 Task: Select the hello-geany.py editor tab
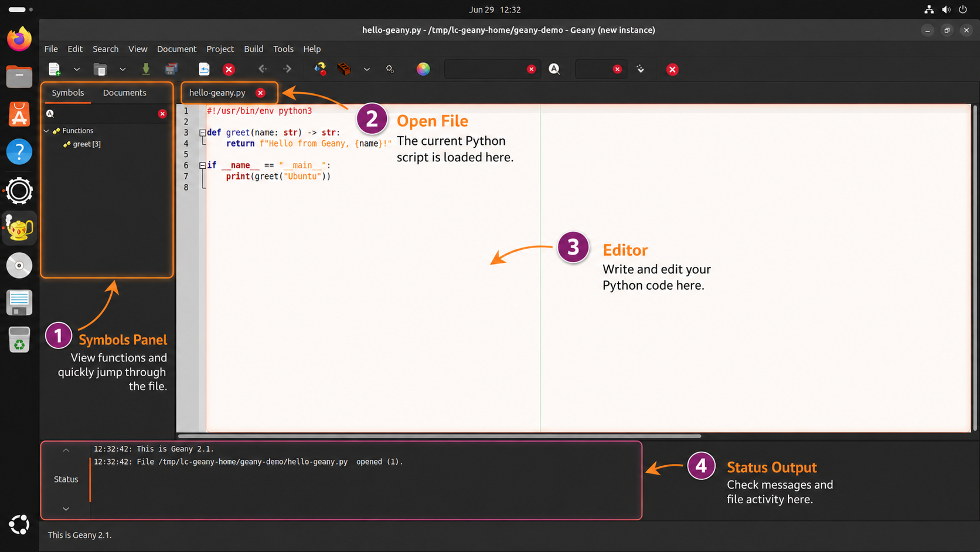click(217, 93)
